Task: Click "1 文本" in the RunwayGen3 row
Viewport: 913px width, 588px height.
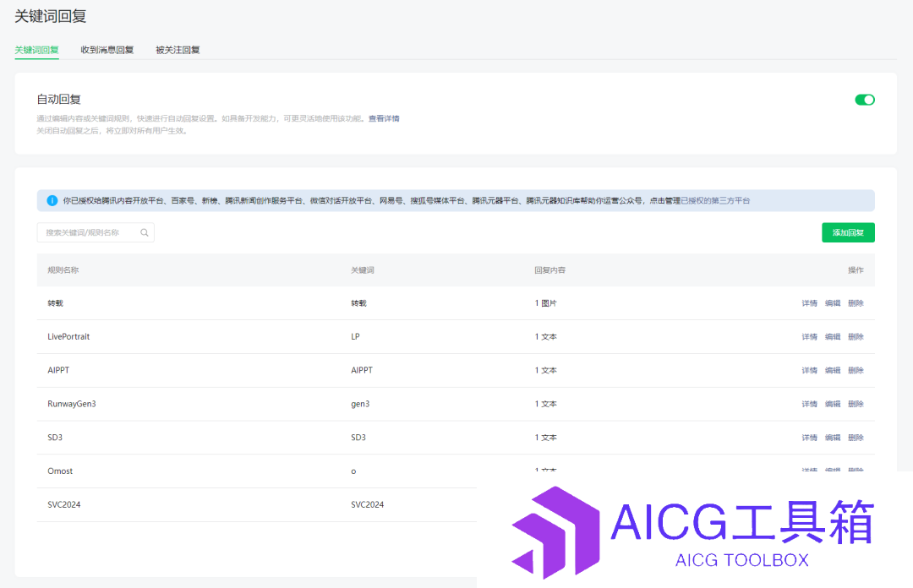Action: [x=545, y=404]
